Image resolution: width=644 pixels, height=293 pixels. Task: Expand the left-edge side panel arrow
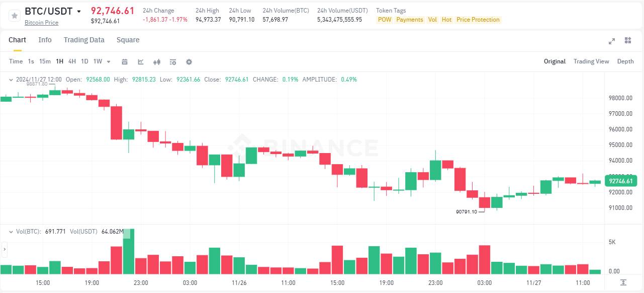(4, 249)
